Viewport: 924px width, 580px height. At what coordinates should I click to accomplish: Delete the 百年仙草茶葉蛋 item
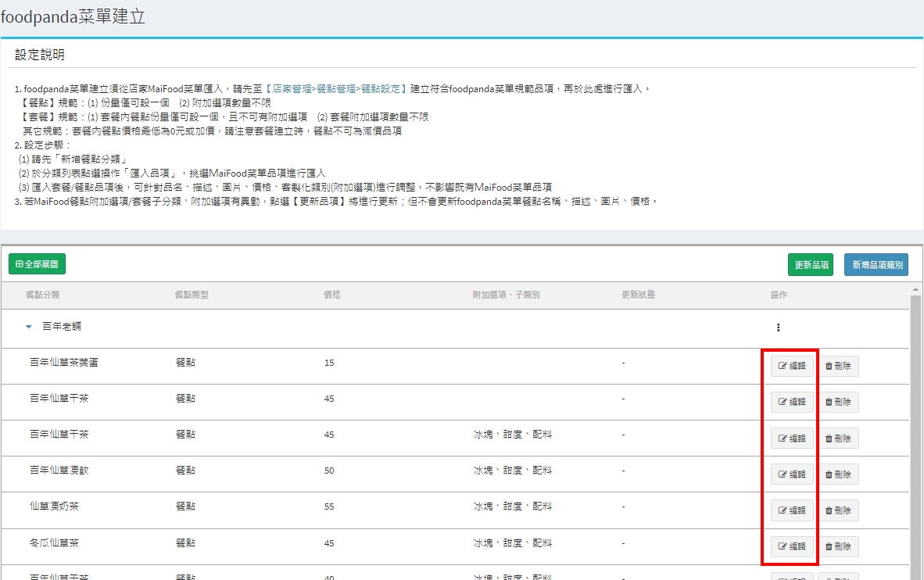838,367
